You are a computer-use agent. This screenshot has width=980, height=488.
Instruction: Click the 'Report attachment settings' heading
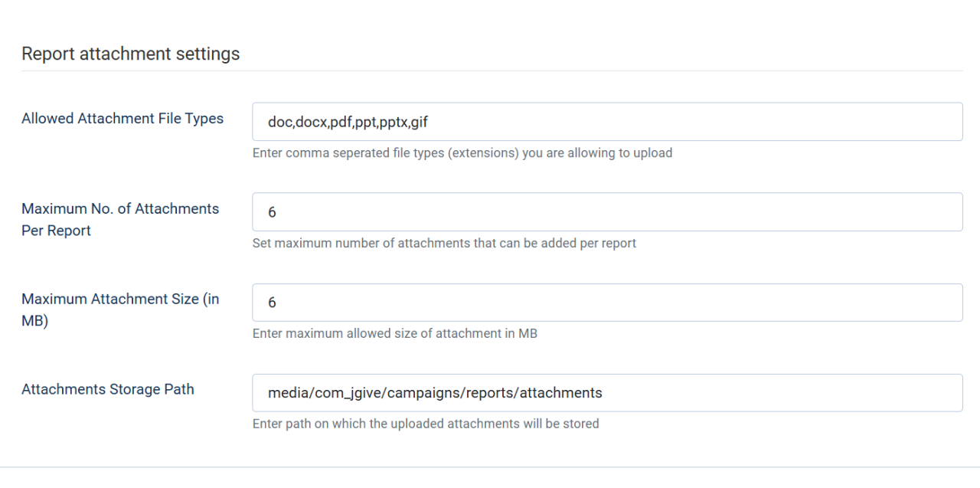pos(131,54)
